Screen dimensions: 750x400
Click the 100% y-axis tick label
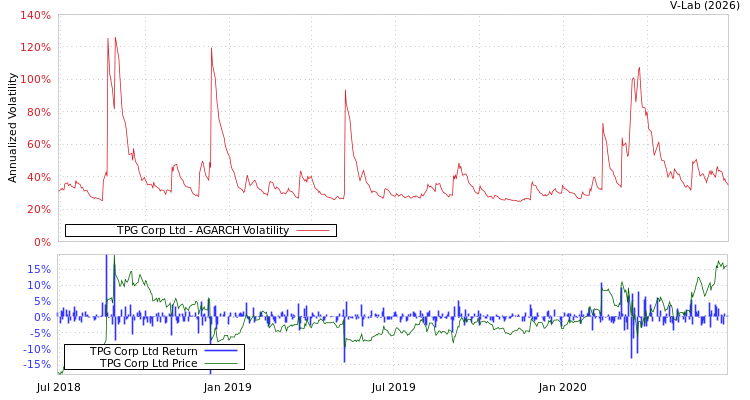point(35,80)
